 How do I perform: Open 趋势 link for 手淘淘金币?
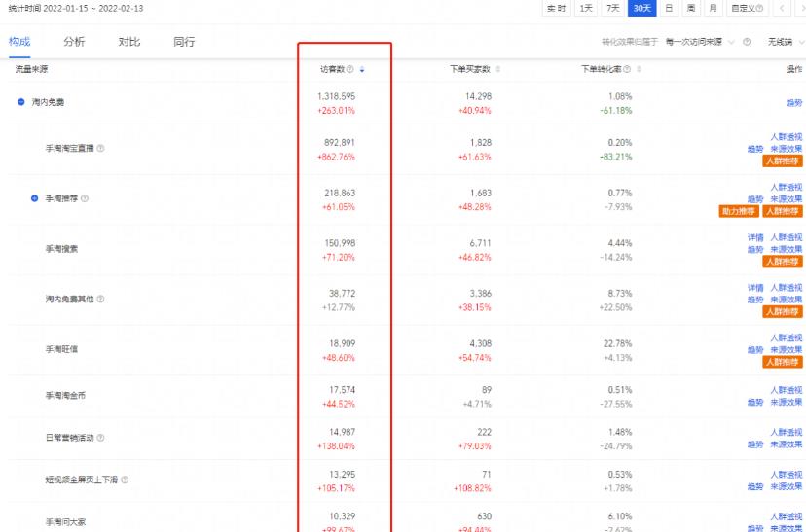point(755,402)
